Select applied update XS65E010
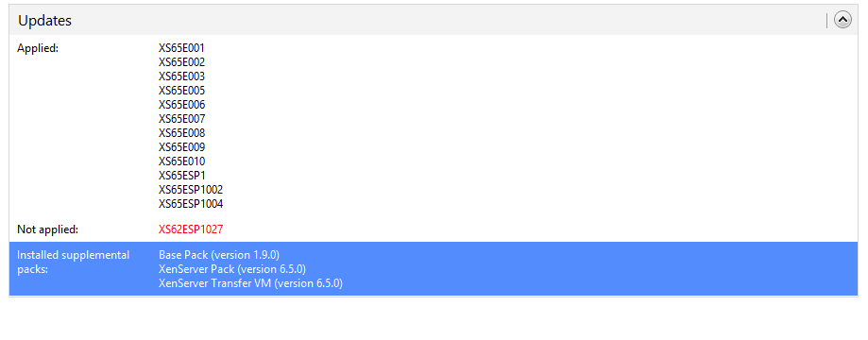Image resolution: width=868 pixels, height=340 pixels. [181, 161]
